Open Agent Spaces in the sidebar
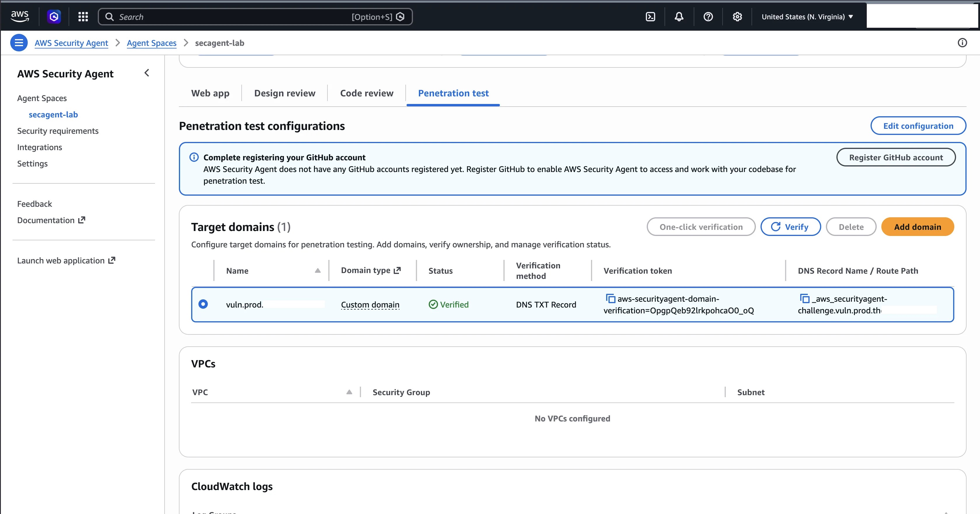The height and width of the screenshot is (514, 980). pyautogui.click(x=42, y=98)
